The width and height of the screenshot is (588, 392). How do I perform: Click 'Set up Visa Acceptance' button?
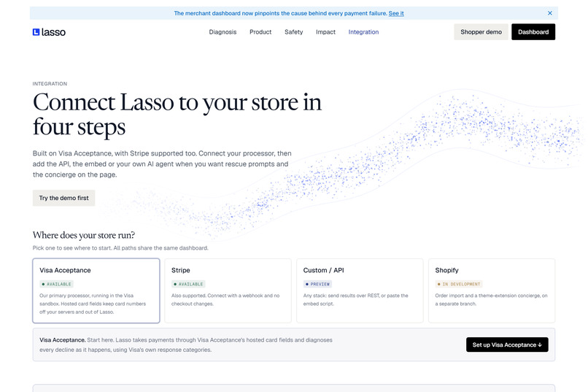pyautogui.click(x=507, y=345)
